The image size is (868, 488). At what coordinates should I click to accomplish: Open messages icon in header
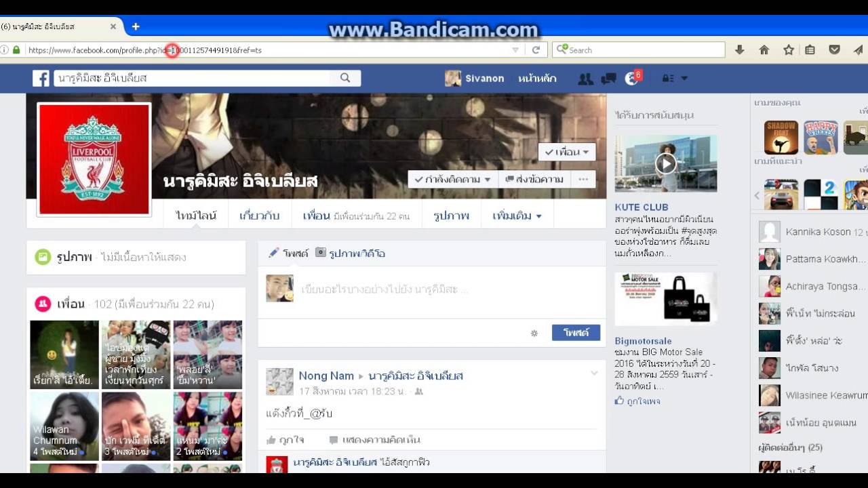pos(608,79)
